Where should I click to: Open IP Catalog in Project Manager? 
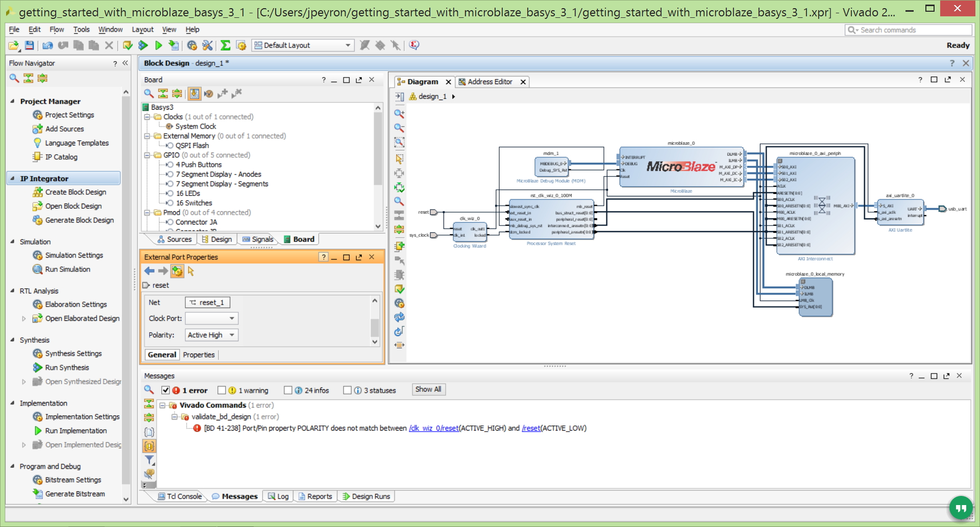pyautogui.click(x=61, y=157)
